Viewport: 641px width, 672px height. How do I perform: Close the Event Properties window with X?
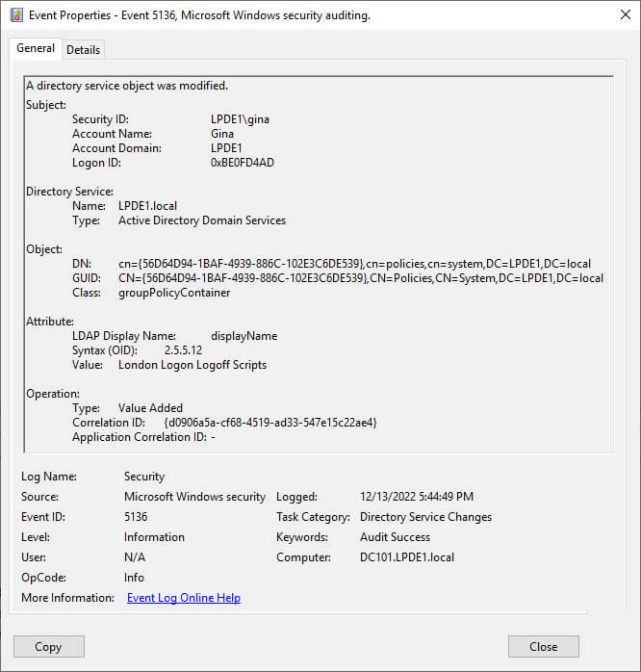click(x=626, y=14)
